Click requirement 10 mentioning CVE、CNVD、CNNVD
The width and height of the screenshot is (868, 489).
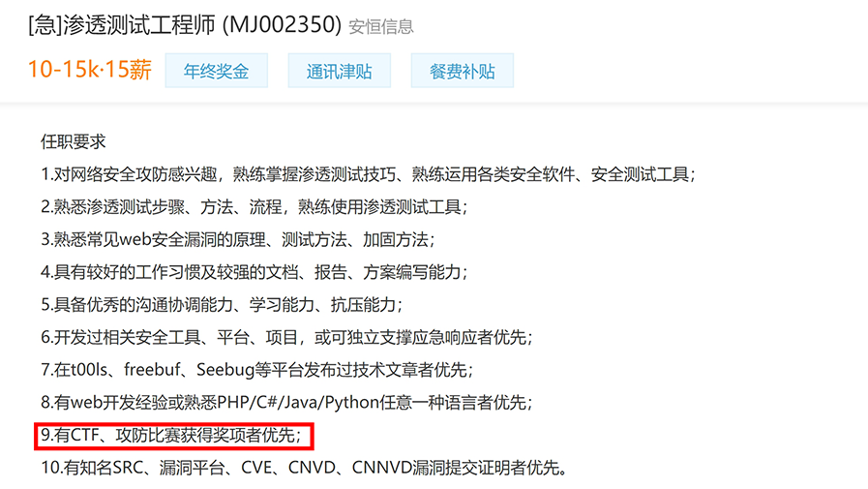click(305, 468)
